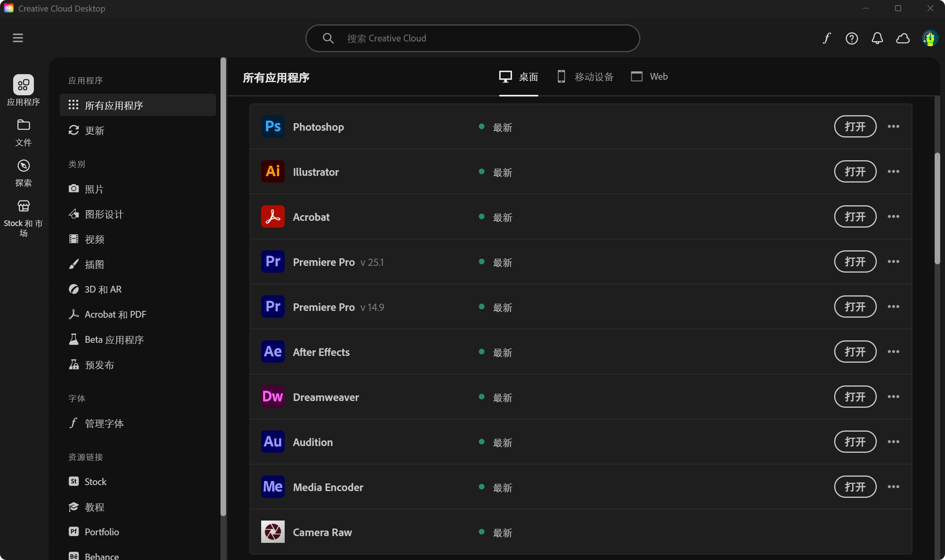The width and height of the screenshot is (945, 560).
Task: Open the user profile avatar
Action: tap(930, 38)
